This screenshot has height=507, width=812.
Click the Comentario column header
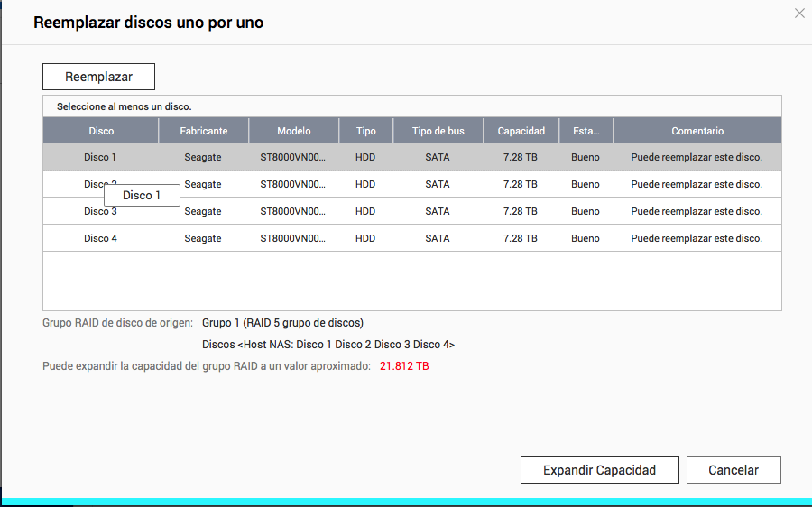697,131
